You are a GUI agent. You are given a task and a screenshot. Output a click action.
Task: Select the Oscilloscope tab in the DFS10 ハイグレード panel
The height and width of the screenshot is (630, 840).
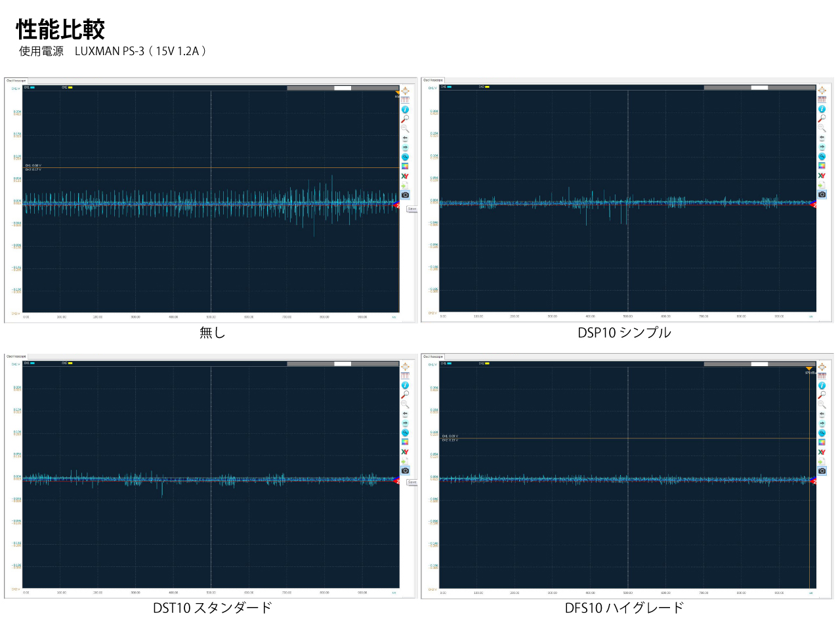(433, 356)
